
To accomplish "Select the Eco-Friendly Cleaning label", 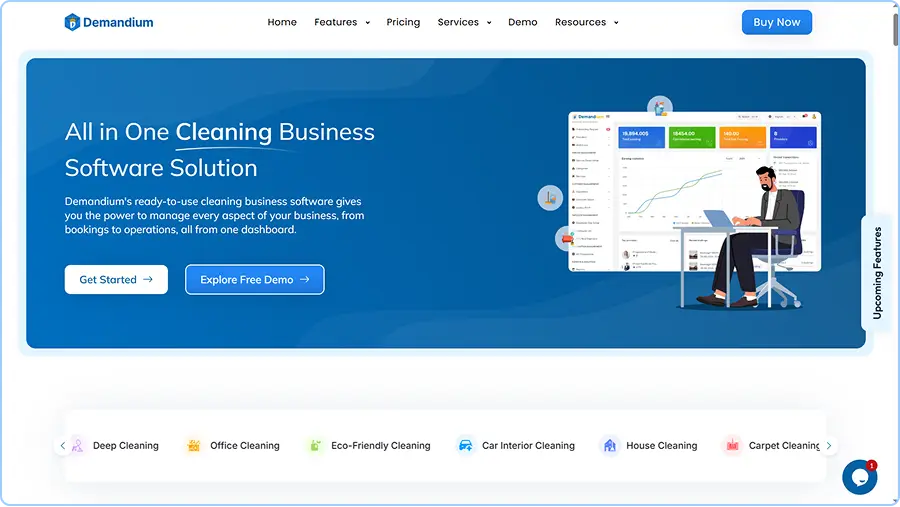I will click(381, 446).
